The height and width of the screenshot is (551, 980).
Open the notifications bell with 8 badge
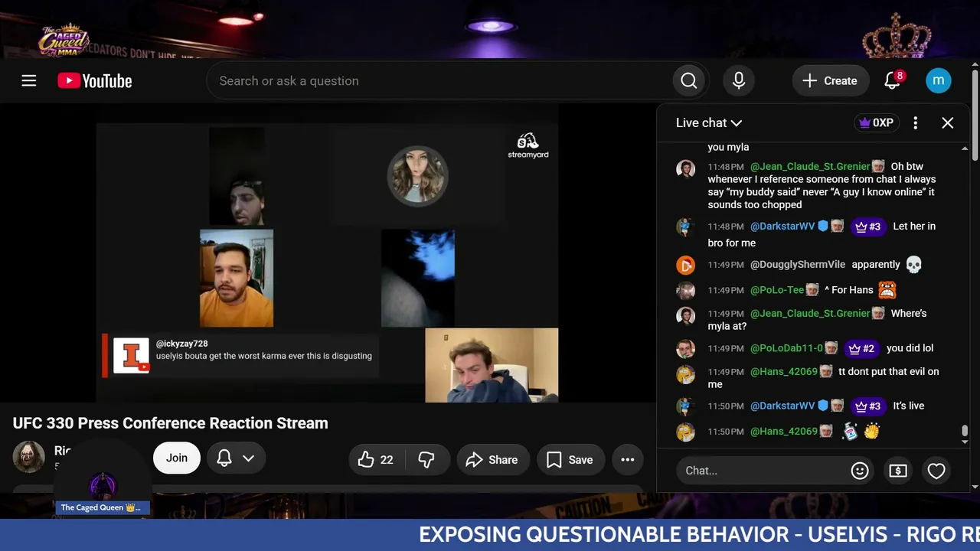click(893, 80)
